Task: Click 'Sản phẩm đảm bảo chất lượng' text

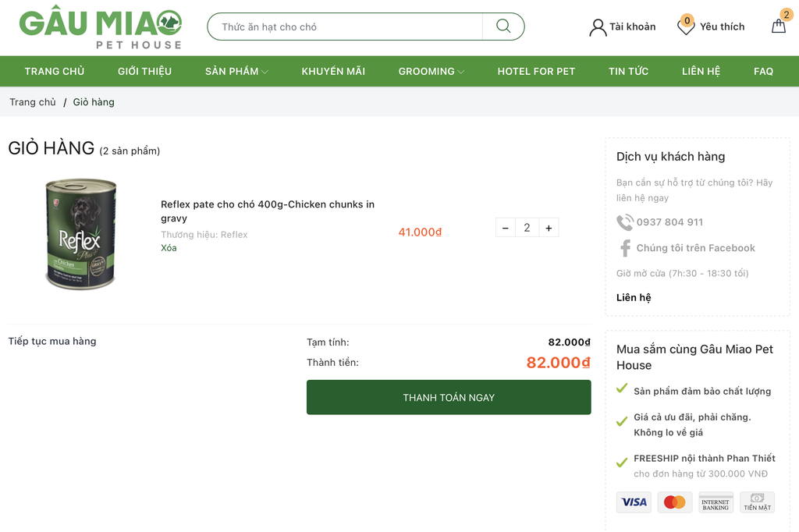Action: click(702, 392)
